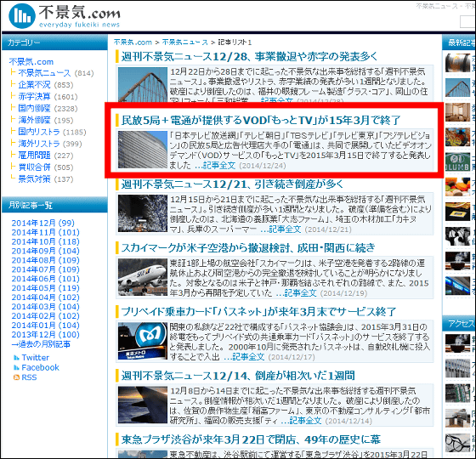Viewport: 476px width, 459px height.
Task: Open 雇用問題 category link
Action: pos(34,156)
